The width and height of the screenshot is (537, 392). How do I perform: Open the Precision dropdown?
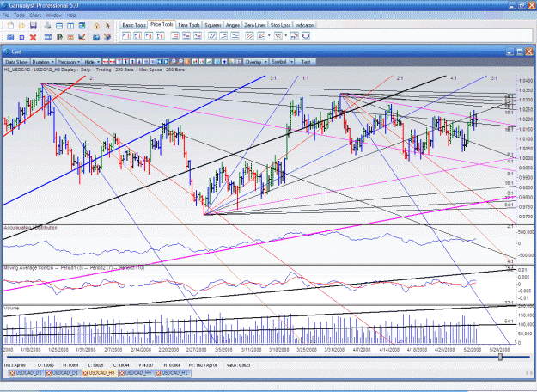[x=69, y=62]
